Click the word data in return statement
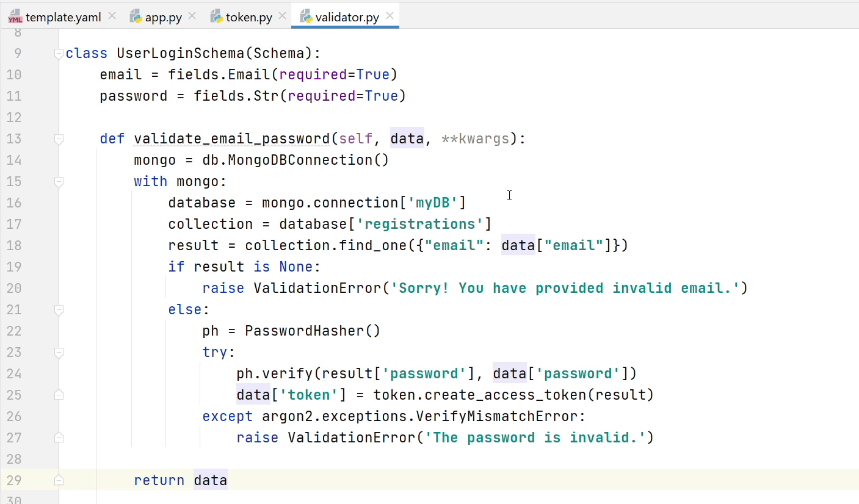The height and width of the screenshot is (504, 859). [x=210, y=480]
